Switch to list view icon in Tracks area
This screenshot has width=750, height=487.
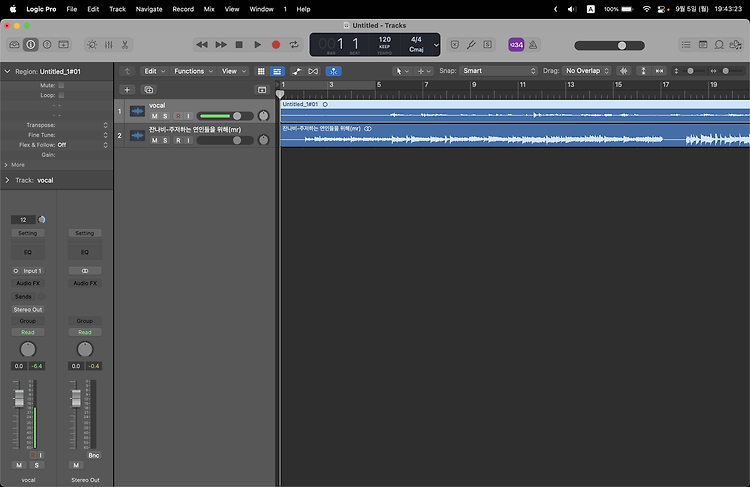coord(277,71)
